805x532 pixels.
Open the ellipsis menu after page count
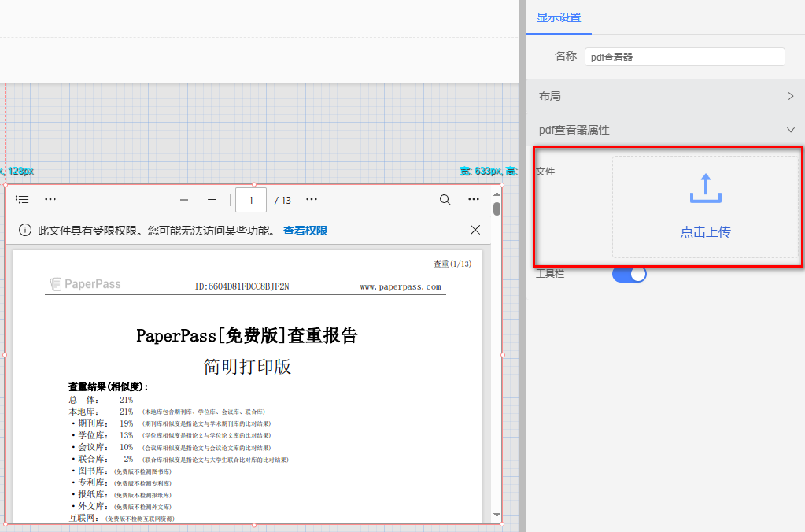tap(312, 199)
